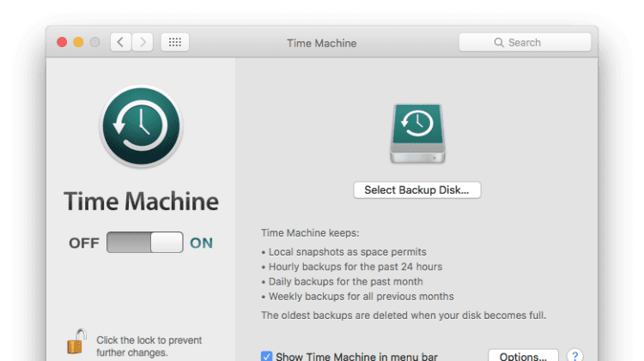Click the backup disk drive icon
This screenshot has width=644, height=361.
(x=416, y=133)
